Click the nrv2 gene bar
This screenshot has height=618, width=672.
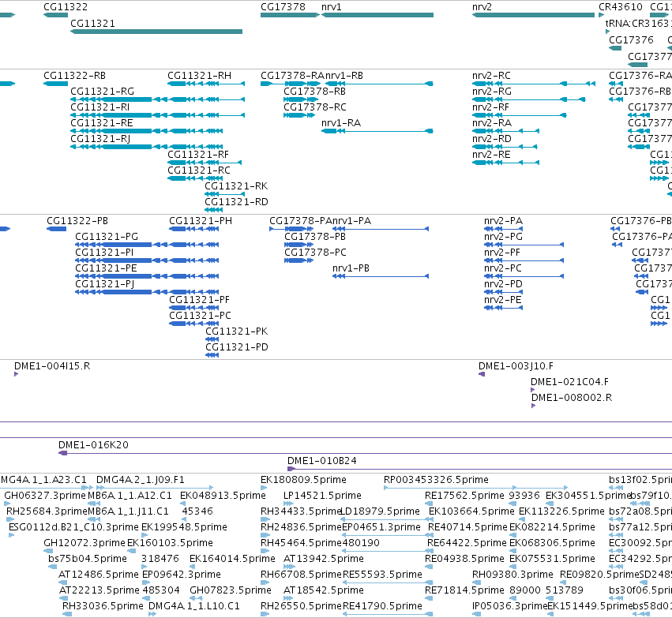click(533, 15)
